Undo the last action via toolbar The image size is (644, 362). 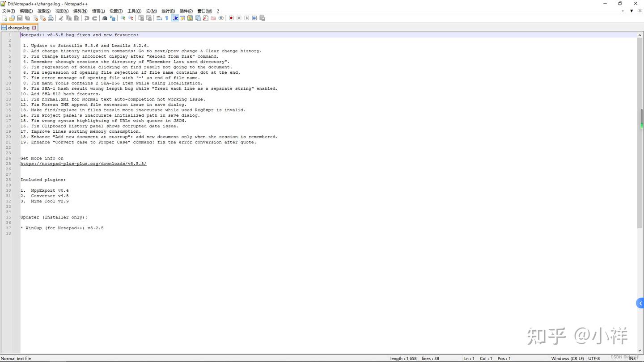coord(87,18)
